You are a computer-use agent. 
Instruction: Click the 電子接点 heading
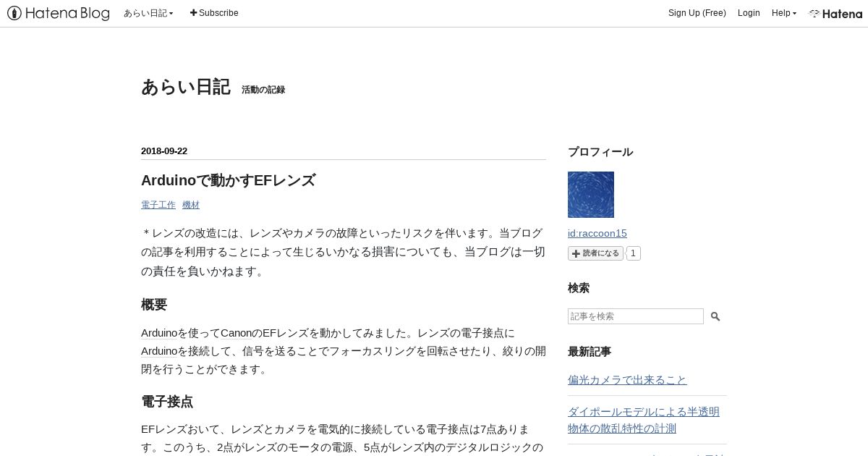[167, 402]
